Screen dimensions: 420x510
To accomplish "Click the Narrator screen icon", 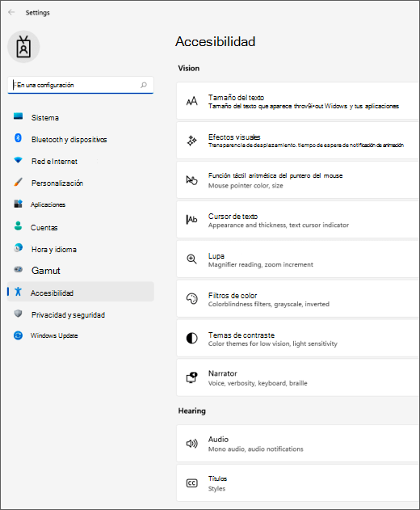I will tap(191, 377).
